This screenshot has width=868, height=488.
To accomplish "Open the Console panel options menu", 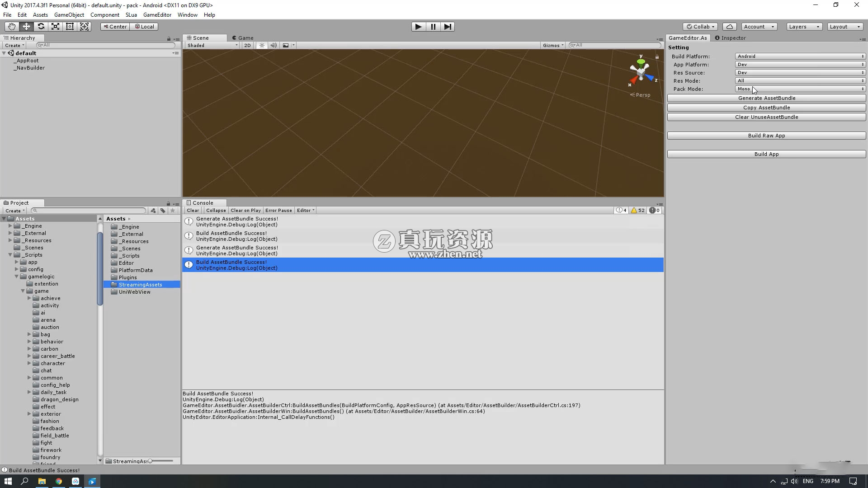I will tap(660, 204).
